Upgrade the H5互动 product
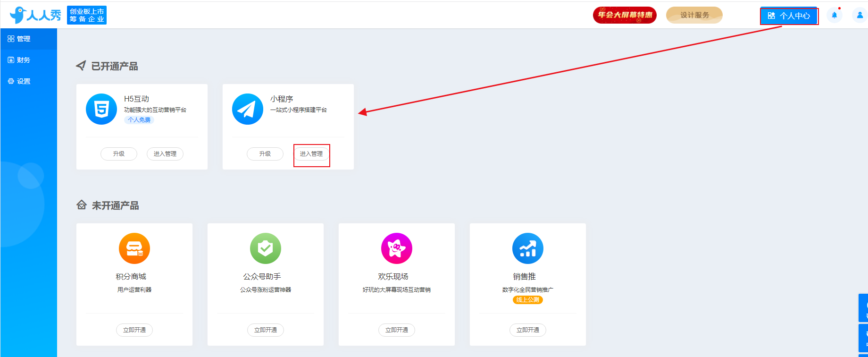The height and width of the screenshot is (357, 868). (119, 154)
